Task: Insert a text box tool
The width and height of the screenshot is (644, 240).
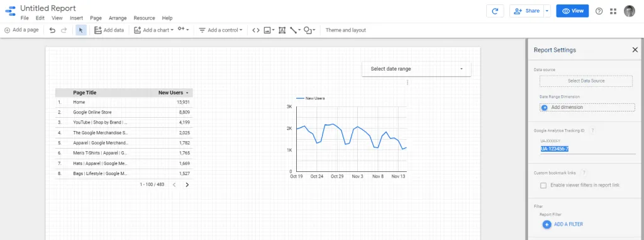Action: coord(282,30)
